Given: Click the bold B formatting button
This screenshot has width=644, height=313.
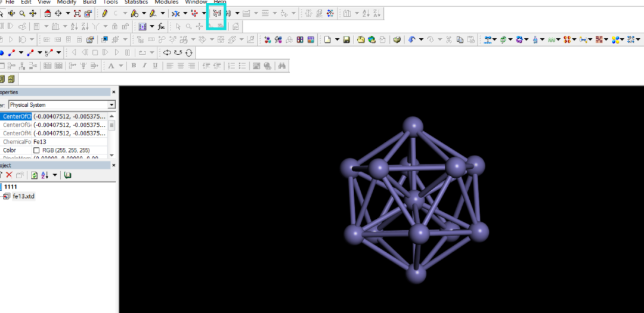Looking at the screenshot, I should pyautogui.click(x=134, y=66).
